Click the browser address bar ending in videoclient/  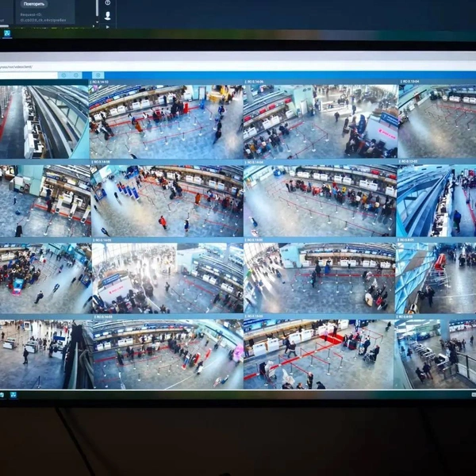pos(238,67)
